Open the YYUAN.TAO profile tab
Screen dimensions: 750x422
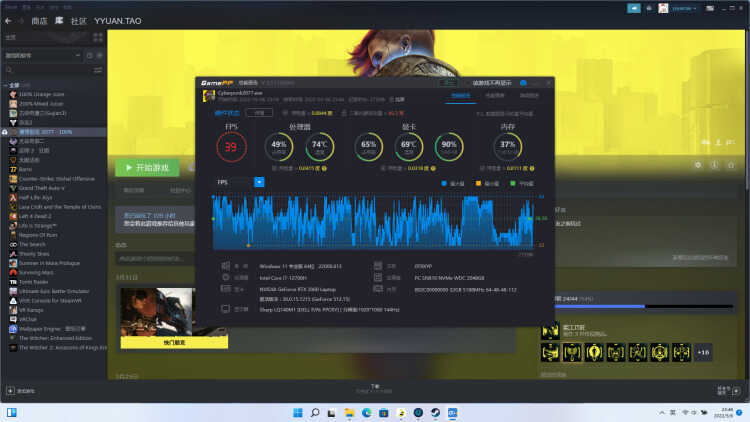pyautogui.click(x=118, y=21)
